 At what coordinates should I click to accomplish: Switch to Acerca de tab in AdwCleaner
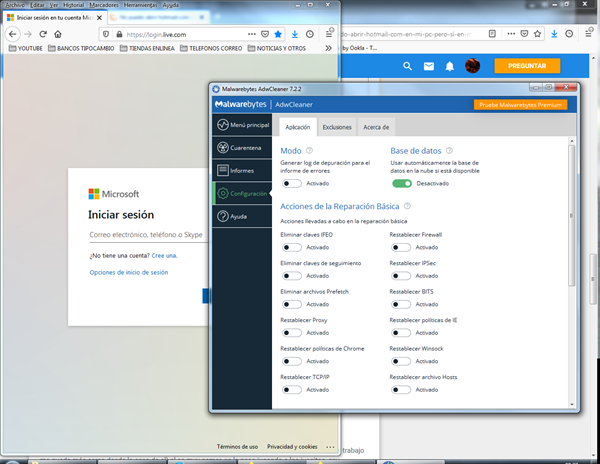click(x=376, y=127)
